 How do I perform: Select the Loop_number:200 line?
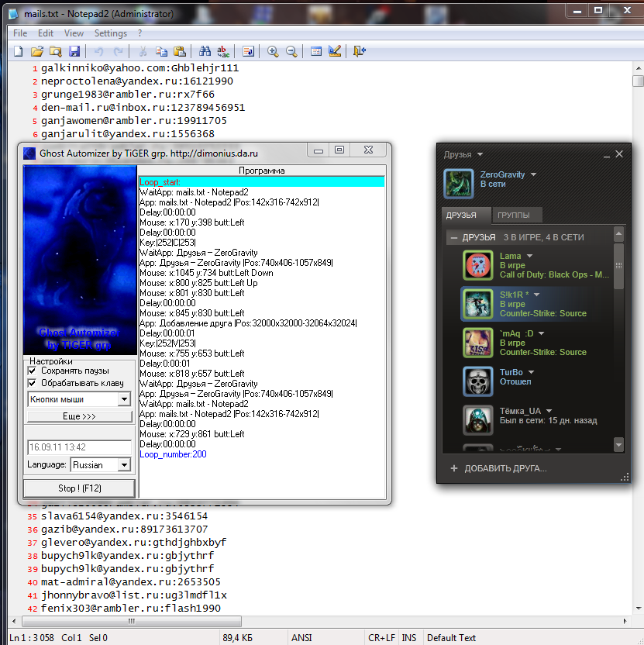coord(173,454)
